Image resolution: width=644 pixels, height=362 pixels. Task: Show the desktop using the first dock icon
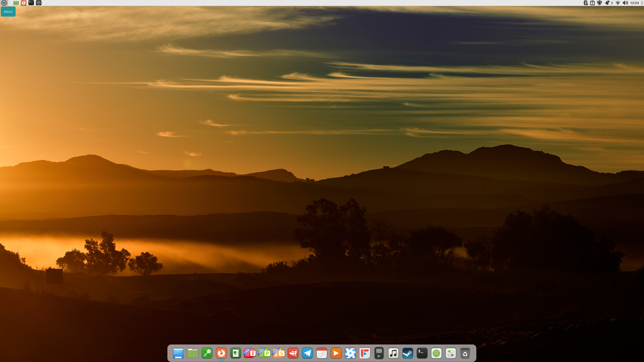tap(178, 353)
